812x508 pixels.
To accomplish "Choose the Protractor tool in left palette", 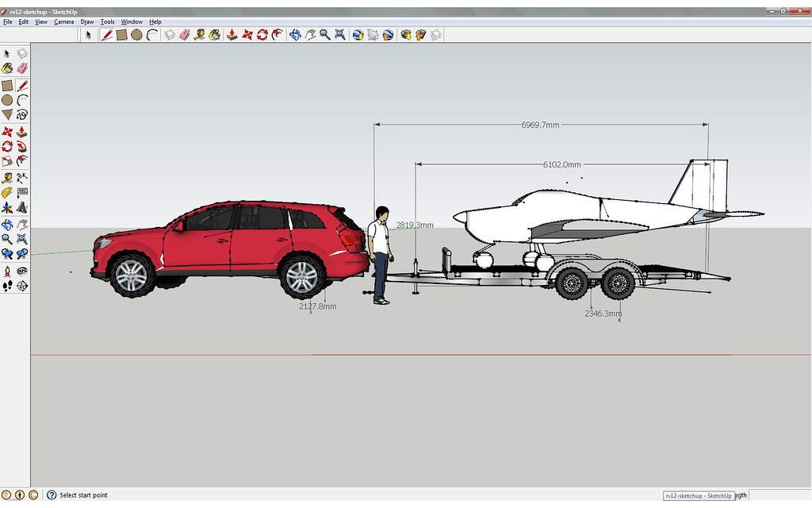I will (7, 193).
